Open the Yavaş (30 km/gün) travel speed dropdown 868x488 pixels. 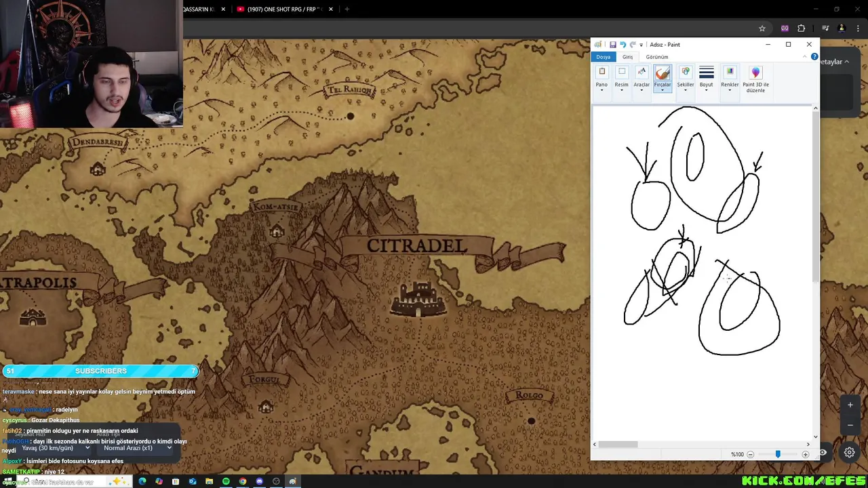56,448
